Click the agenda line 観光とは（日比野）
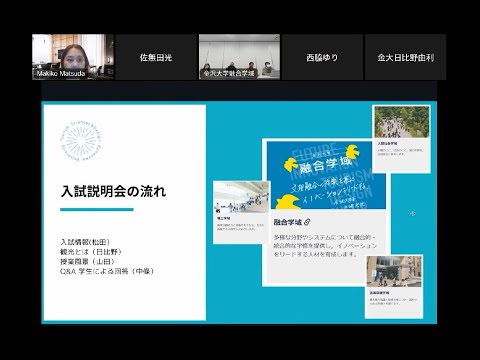Image resolution: width=480 pixels, height=360 pixels. (x=91, y=252)
